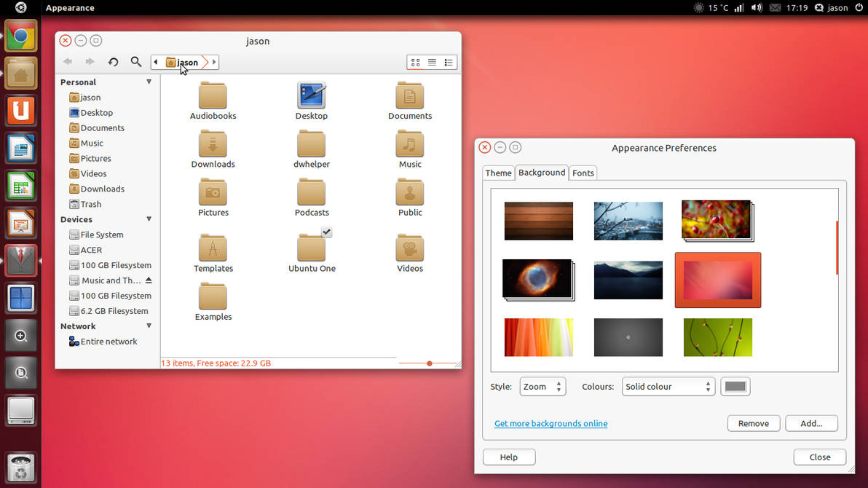Click the path bar right scroll arrow

(214, 62)
